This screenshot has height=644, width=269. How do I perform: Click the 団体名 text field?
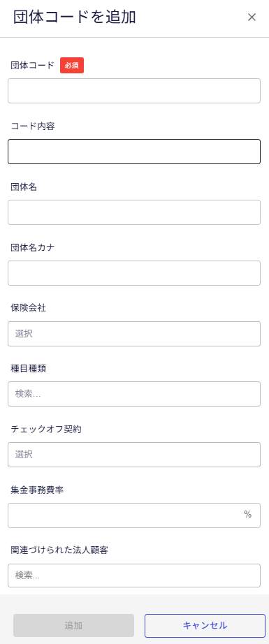(134, 212)
